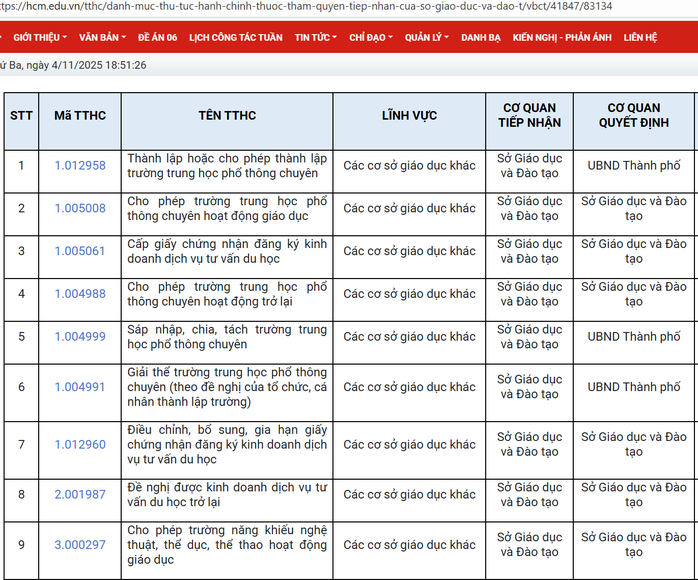Expand the GIỚI THIỆU dropdown menu

[x=39, y=37]
